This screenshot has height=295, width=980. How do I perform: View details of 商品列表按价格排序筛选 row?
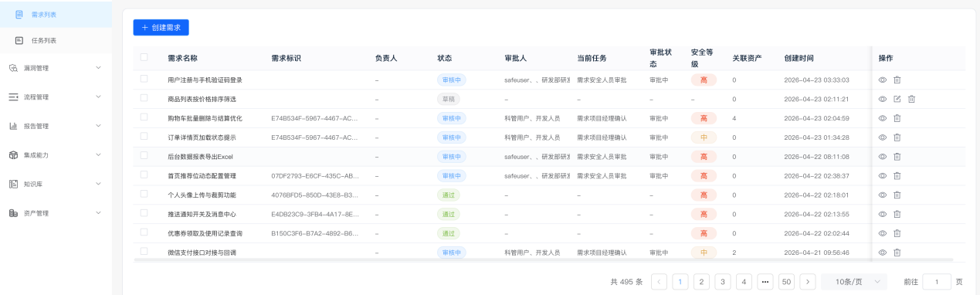pos(883,99)
